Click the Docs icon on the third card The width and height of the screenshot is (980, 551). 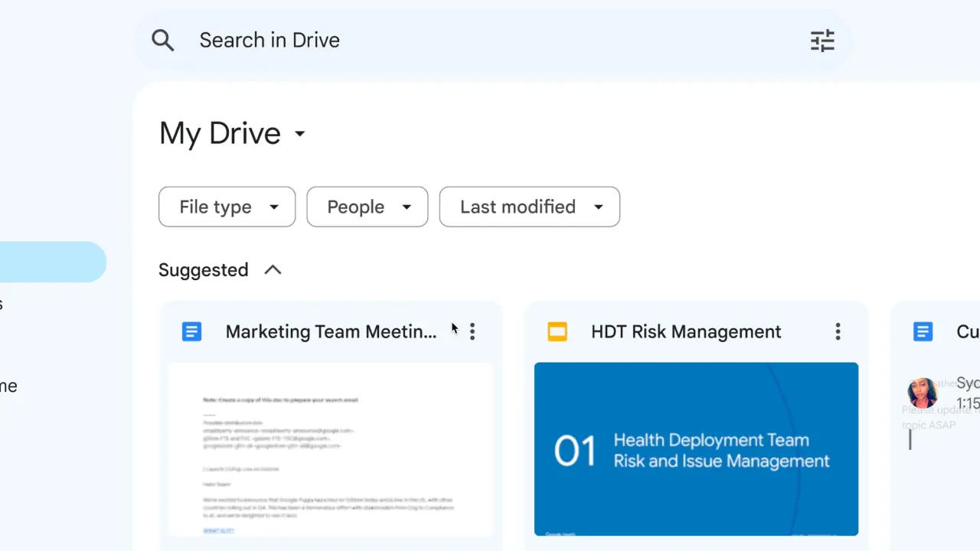[x=923, y=331]
